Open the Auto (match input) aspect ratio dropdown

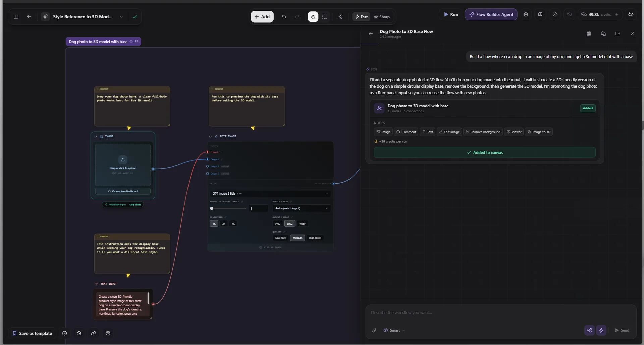tap(302, 208)
